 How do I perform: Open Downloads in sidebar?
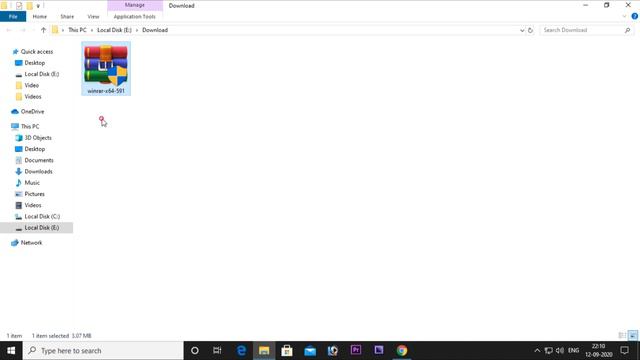(38, 171)
